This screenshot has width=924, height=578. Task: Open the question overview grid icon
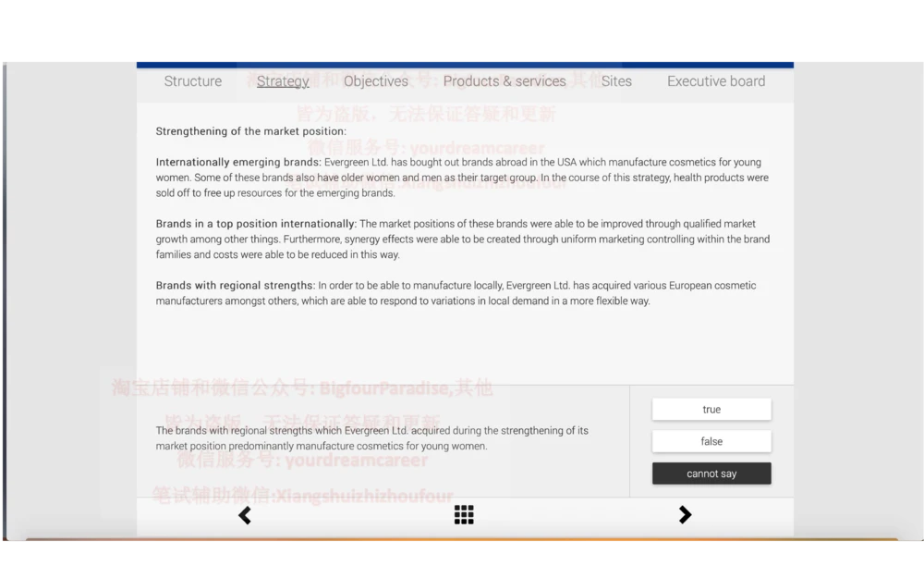click(464, 515)
